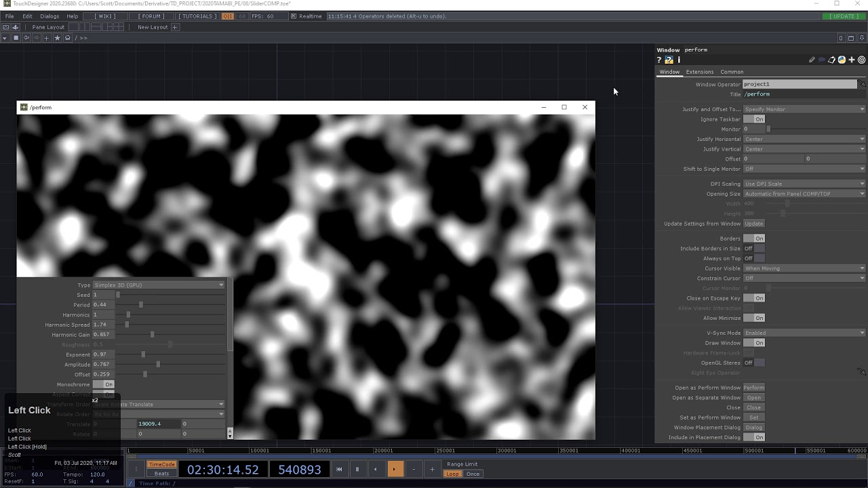Toggle Include Borders in Size switch

(754, 249)
